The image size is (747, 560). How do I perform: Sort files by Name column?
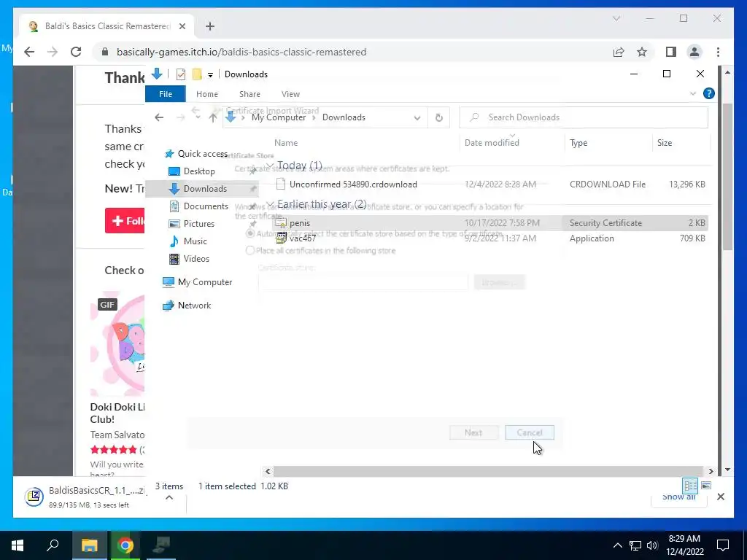pyautogui.click(x=365, y=142)
